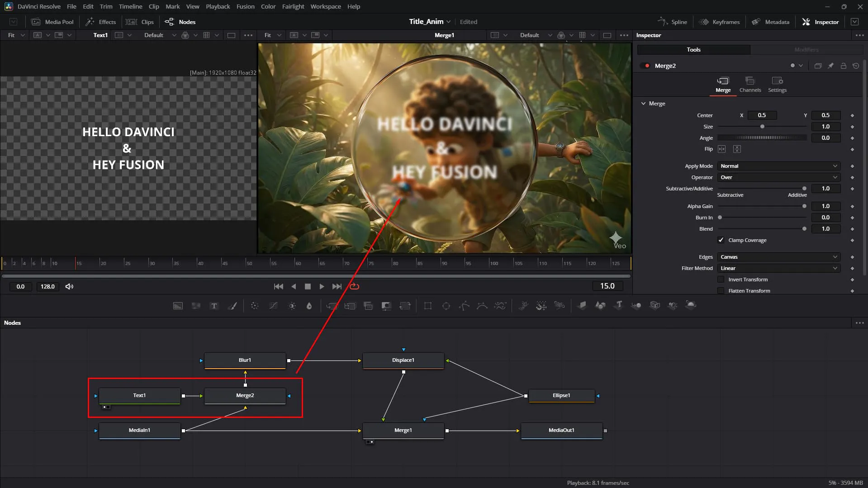Switch to Settings tab in Inspector
Viewport: 868px width, 488px height.
click(777, 85)
